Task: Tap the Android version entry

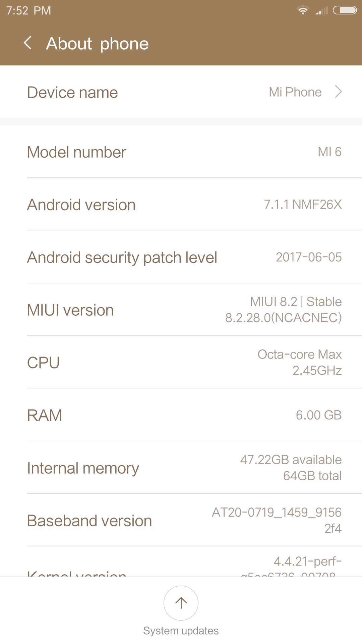Action: (181, 205)
